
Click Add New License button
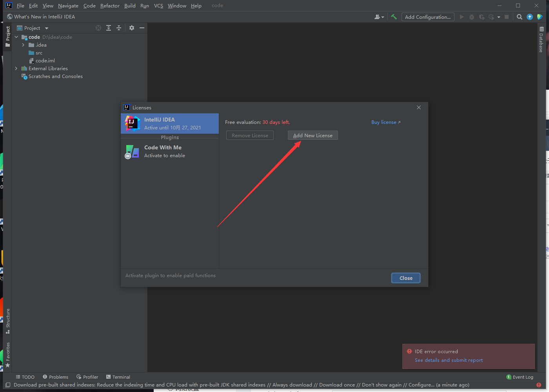[x=313, y=135]
